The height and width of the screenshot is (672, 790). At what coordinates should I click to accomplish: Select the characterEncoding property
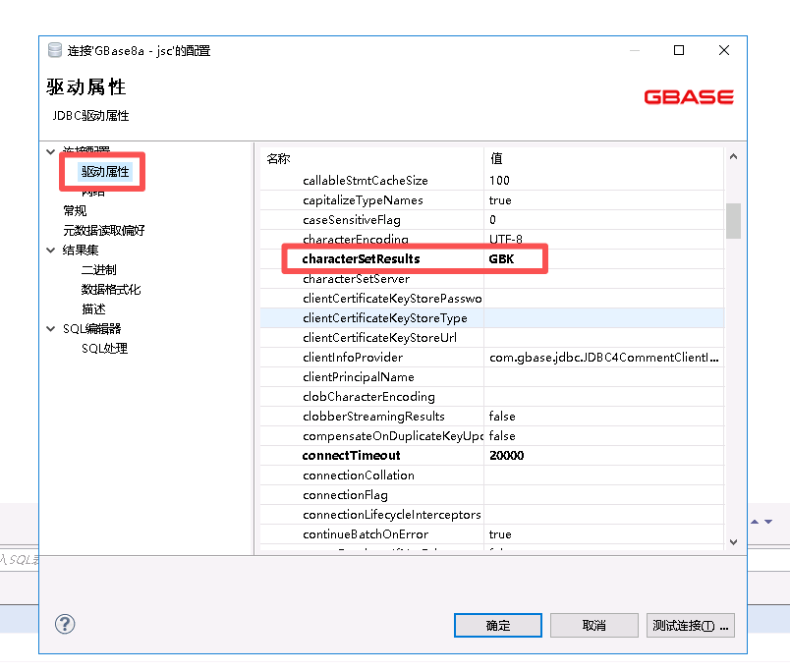(355, 240)
